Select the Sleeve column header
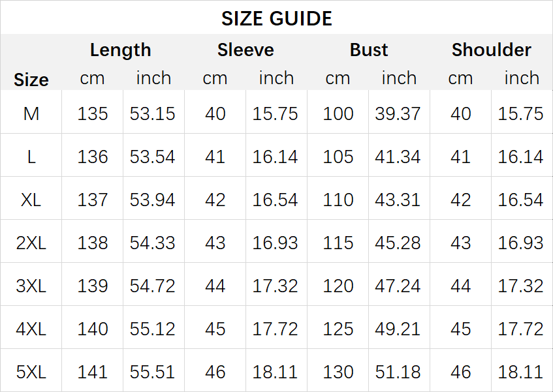 point(245,50)
